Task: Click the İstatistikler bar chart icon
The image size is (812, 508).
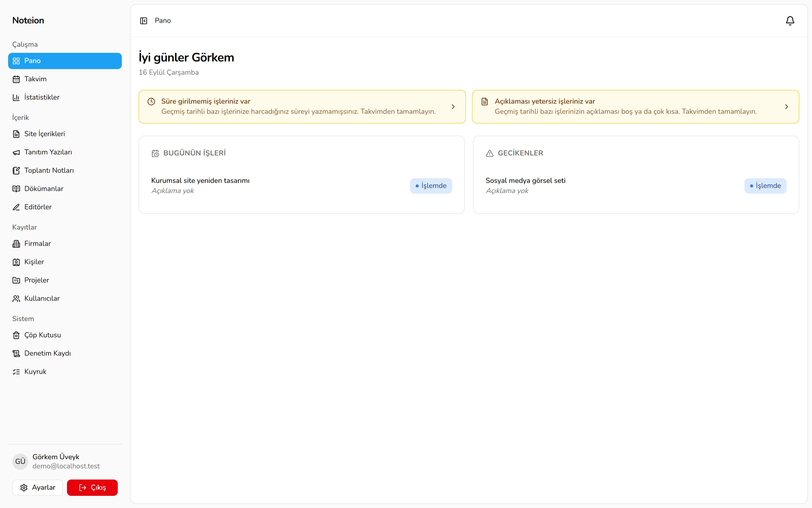Action: 16,98
